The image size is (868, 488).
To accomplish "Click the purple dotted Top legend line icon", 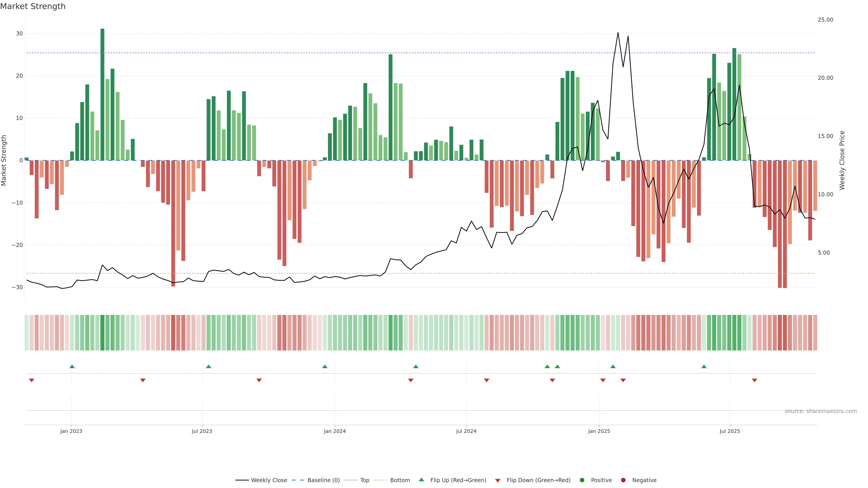I will click(351, 480).
